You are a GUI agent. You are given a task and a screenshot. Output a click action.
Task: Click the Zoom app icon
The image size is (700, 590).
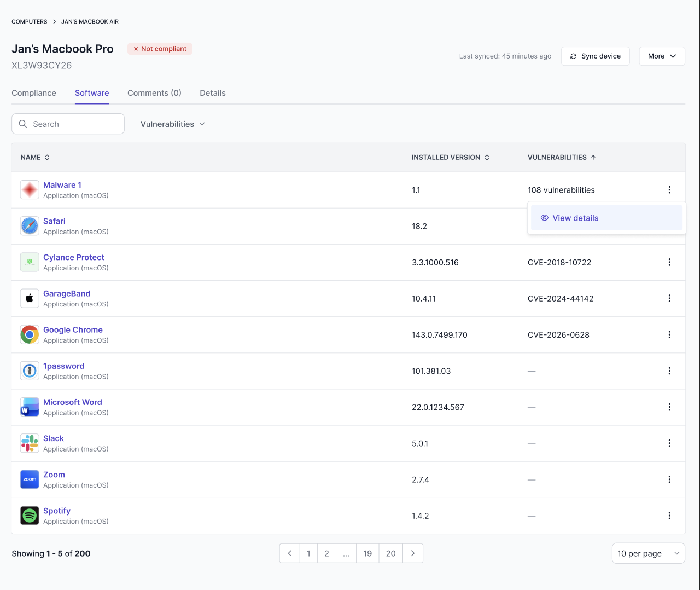[x=30, y=479]
